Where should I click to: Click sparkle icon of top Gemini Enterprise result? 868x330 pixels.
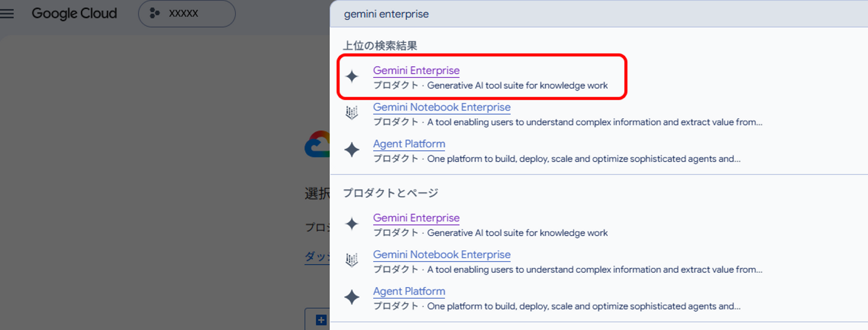pos(352,77)
